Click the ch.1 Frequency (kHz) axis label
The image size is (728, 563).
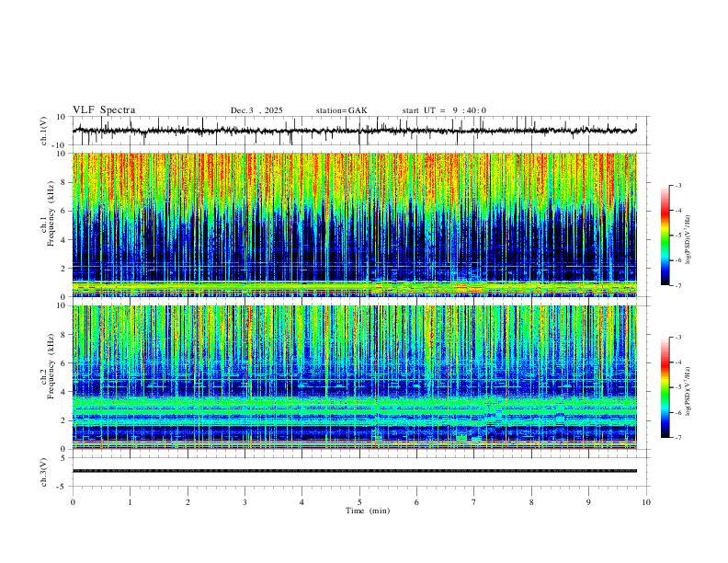tap(50, 212)
